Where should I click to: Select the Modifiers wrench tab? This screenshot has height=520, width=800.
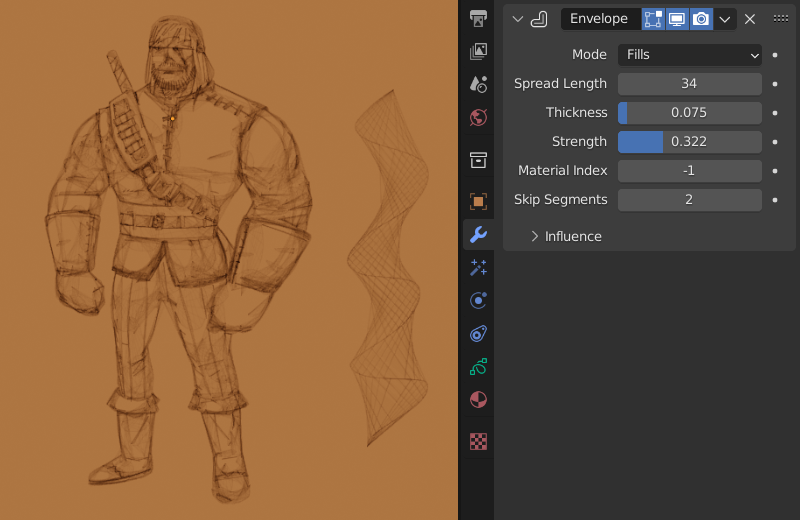(478, 234)
